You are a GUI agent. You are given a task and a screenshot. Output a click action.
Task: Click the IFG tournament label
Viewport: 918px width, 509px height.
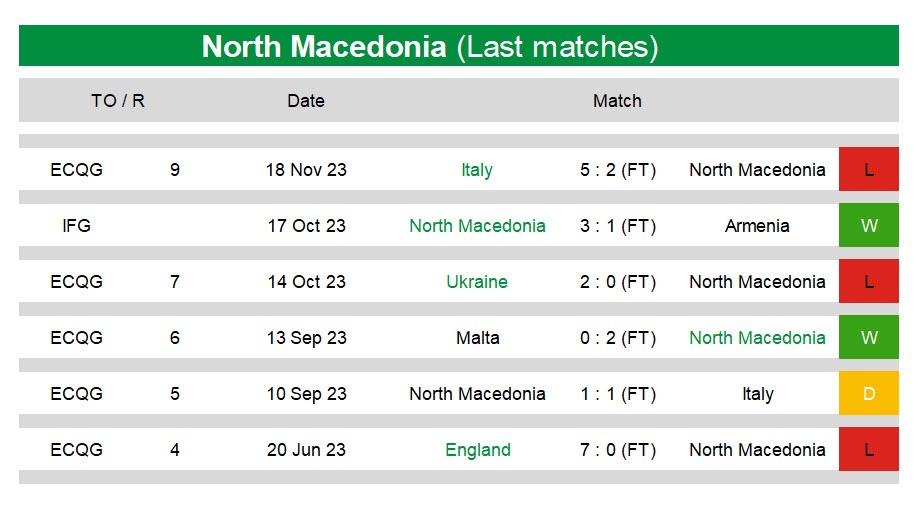[77, 226]
